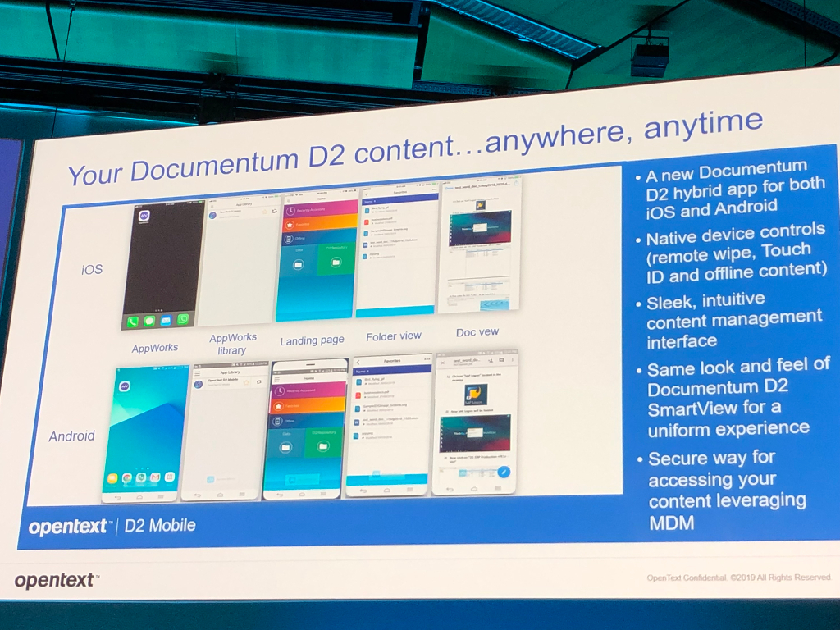Screen dimensions: 840x630
Task: Tap the refresh icon in the iOS App Library
Action: pyautogui.click(x=274, y=212)
